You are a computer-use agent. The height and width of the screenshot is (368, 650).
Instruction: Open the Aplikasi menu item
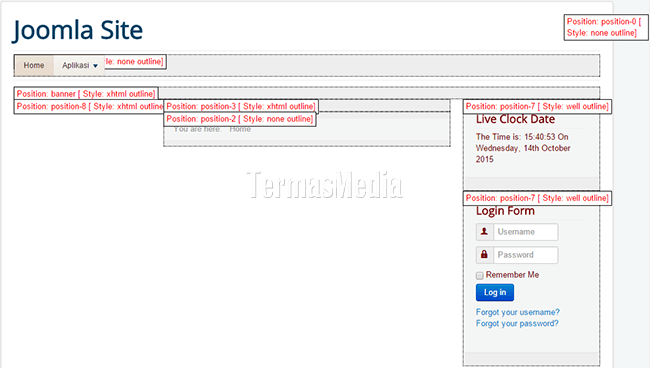coord(79,65)
